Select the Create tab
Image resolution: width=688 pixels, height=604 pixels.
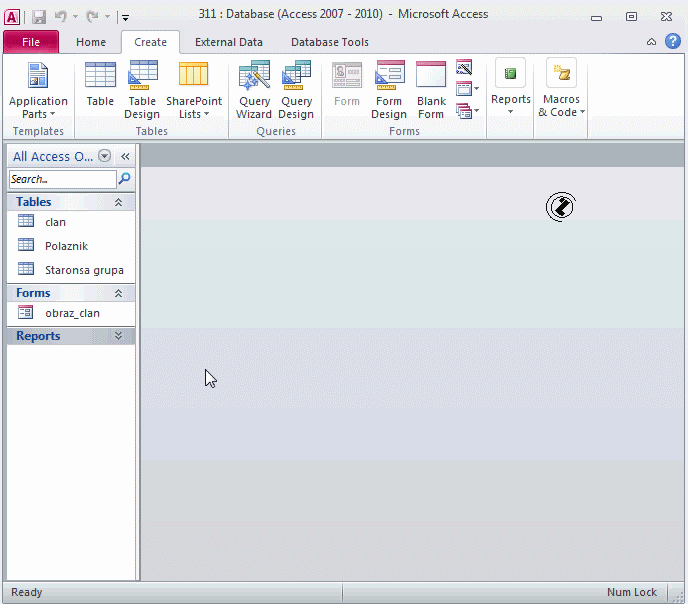coord(150,42)
